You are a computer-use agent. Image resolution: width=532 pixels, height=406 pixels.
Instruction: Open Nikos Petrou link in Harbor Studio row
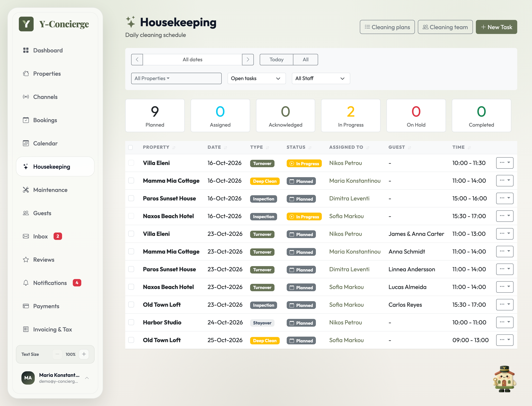click(x=345, y=322)
